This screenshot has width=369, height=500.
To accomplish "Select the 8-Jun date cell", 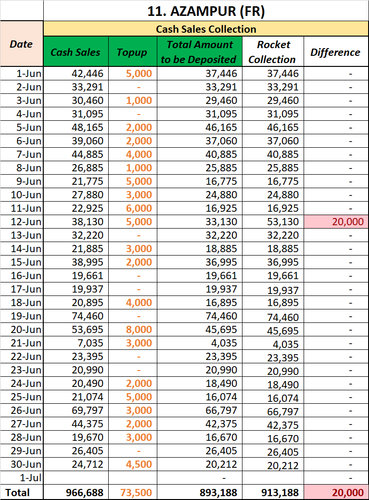I will tap(22, 168).
